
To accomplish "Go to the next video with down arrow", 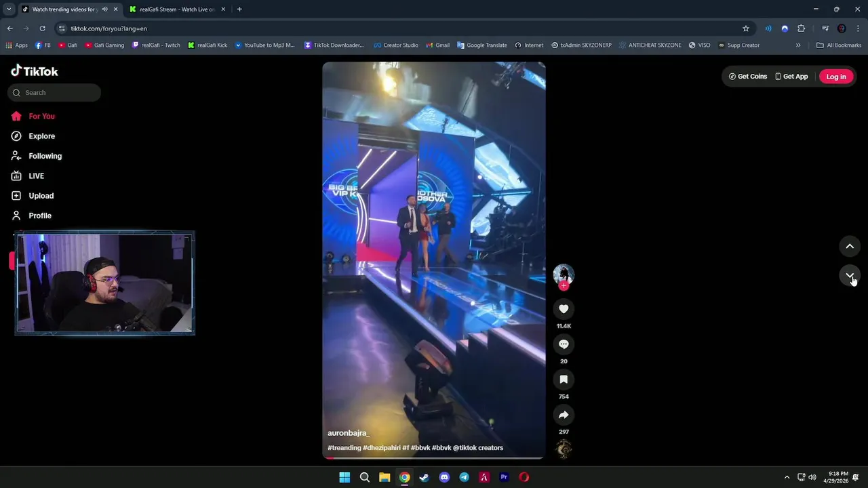I will [850, 275].
